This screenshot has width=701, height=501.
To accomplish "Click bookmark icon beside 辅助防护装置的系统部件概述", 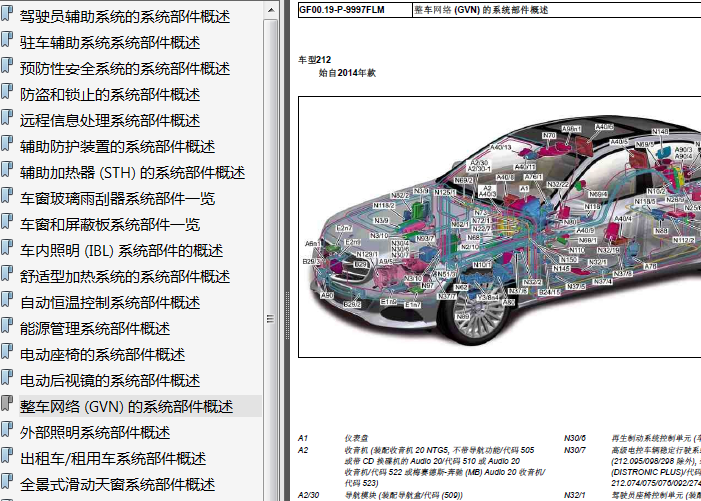I will 7,143.
